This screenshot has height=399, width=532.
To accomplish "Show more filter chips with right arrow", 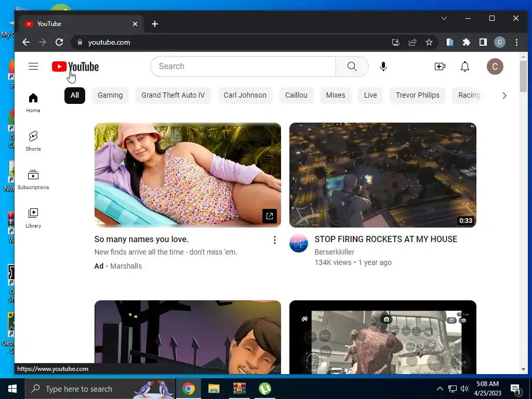I will pyautogui.click(x=504, y=96).
